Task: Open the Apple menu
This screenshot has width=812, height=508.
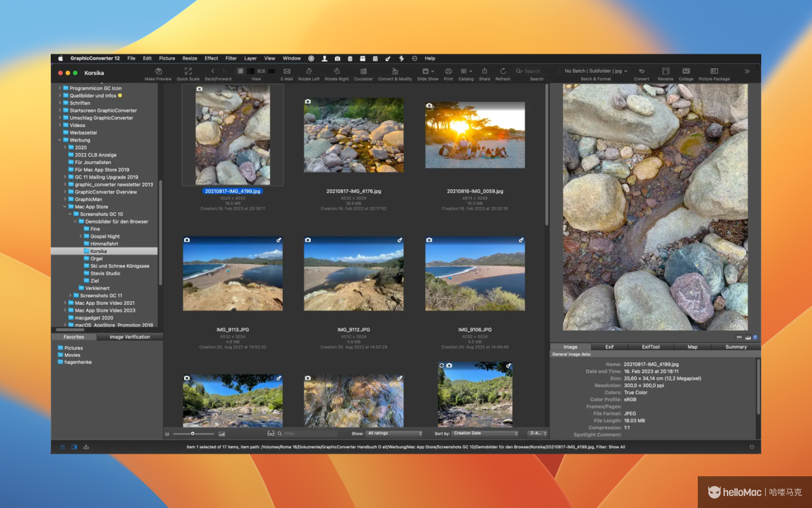Action: [x=61, y=58]
